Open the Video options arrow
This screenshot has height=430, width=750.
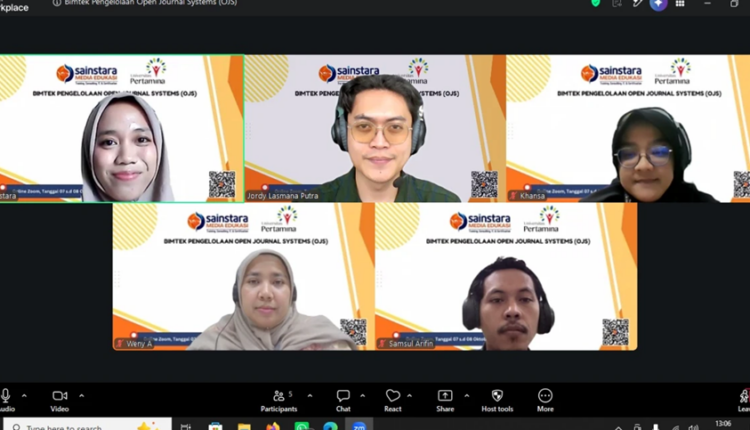coord(82,396)
